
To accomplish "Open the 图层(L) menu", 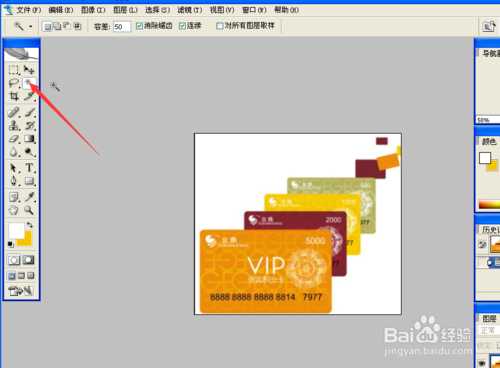I will click(x=125, y=10).
